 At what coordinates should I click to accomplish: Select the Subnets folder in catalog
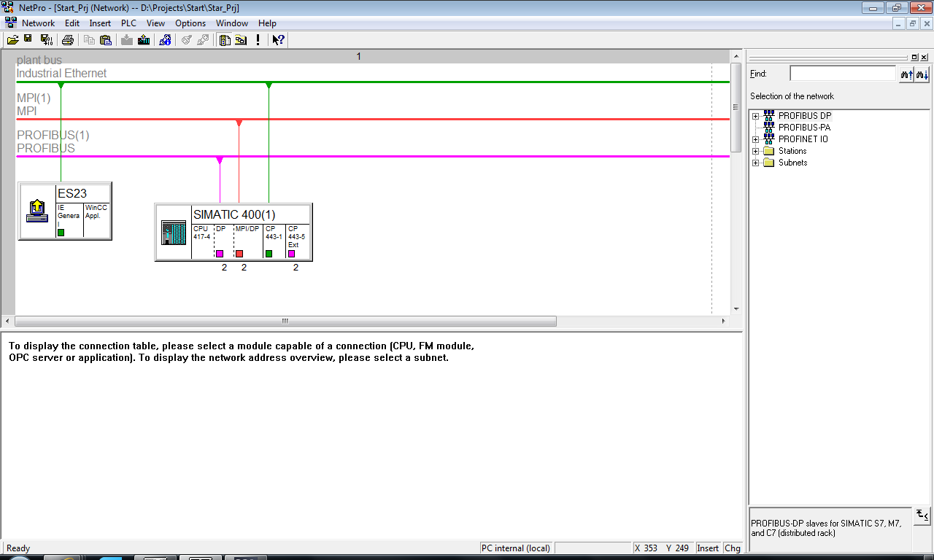pos(792,163)
